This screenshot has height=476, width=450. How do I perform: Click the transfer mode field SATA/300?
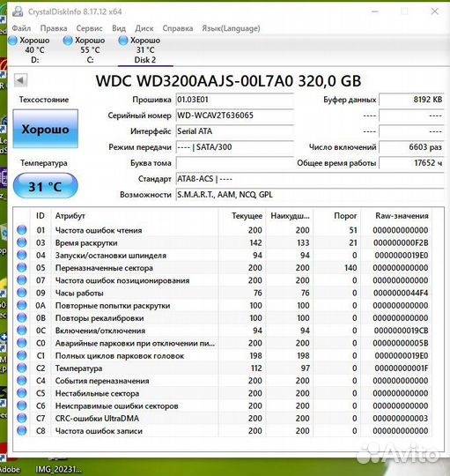tap(234, 147)
